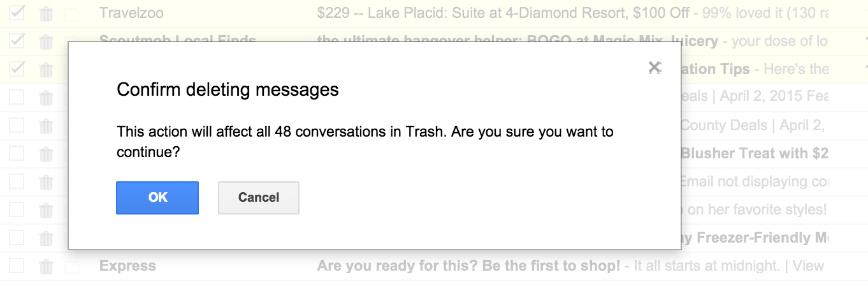Viewport: 868px width, 286px height.
Task: Tick the checkbox in the Blusher Treat row
Action: 17,153
